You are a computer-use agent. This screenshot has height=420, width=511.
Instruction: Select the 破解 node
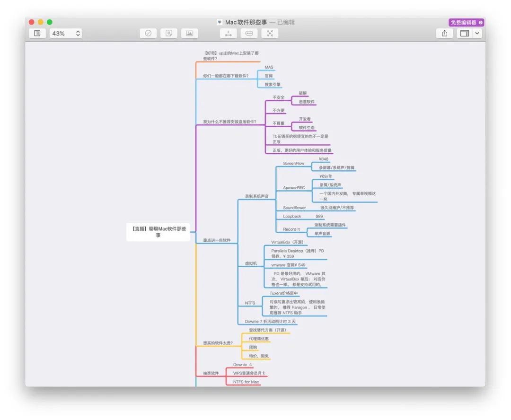click(x=303, y=93)
